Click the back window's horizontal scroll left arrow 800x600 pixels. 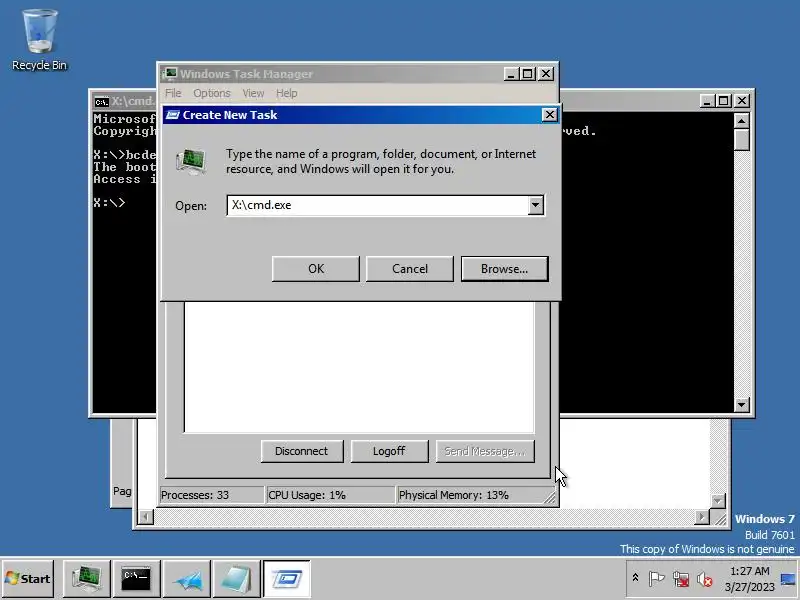click(x=146, y=517)
